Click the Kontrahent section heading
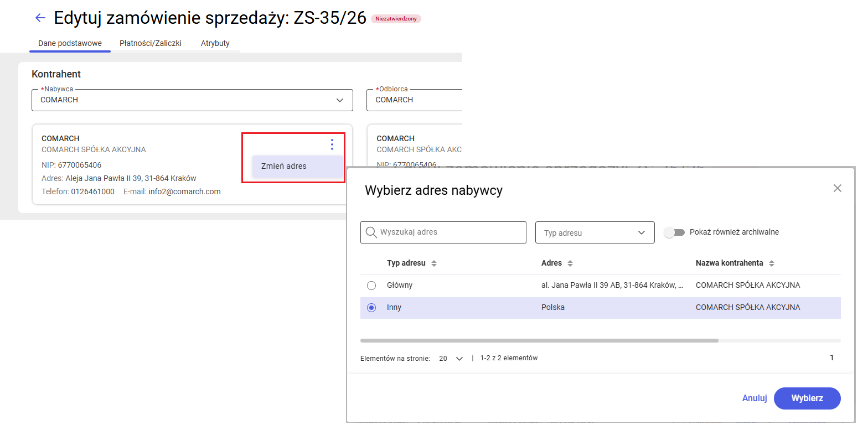The image size is (868, 430). coord(56,74)
